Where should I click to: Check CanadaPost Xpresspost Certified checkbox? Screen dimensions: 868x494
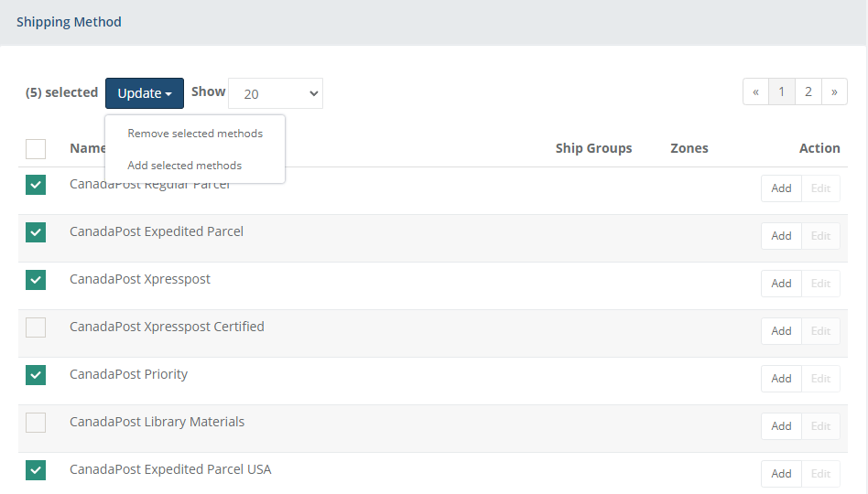[x=36, y=328]
